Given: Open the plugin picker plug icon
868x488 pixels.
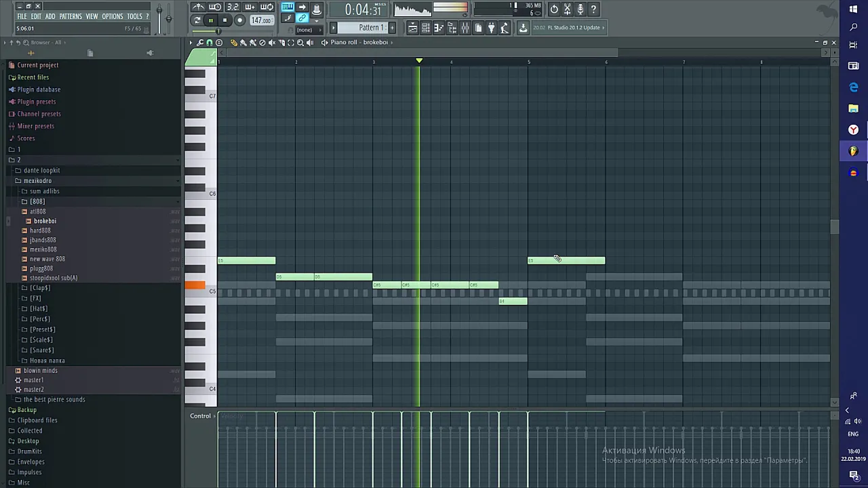Looking at the screenshot, I should pyautogui.click(x=491, y=28).
